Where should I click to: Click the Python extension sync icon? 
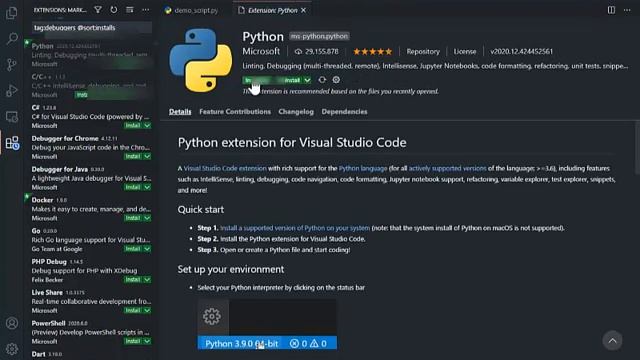tap(322, 80)
